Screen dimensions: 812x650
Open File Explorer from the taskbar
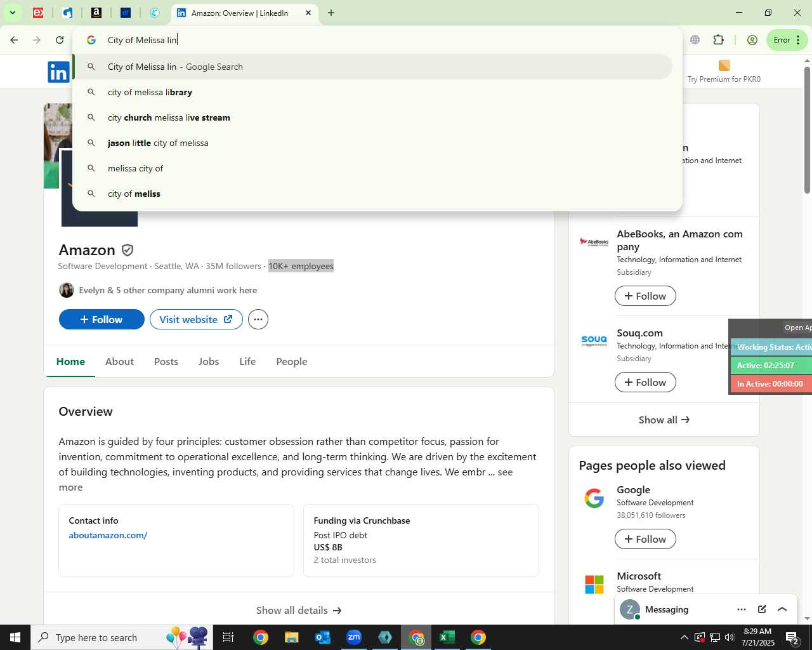tap(291, 637)
